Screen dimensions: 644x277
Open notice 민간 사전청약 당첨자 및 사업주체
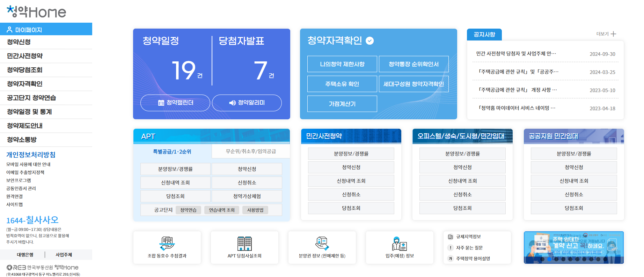(x=516, y=54)
